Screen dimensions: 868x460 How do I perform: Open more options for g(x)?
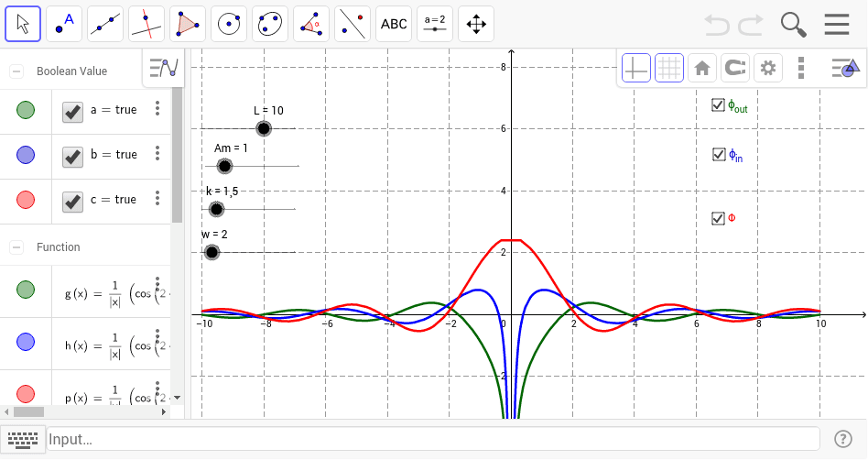(157, 284)
